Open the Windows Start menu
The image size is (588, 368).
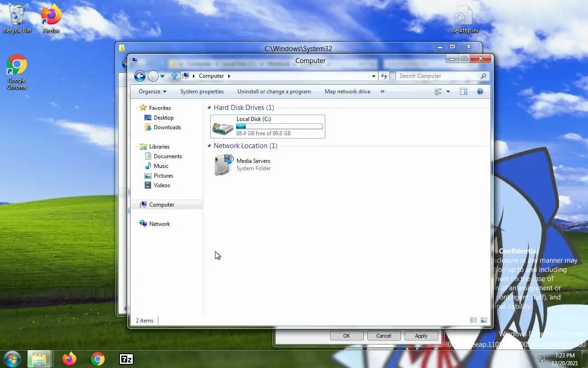point(11,359)
